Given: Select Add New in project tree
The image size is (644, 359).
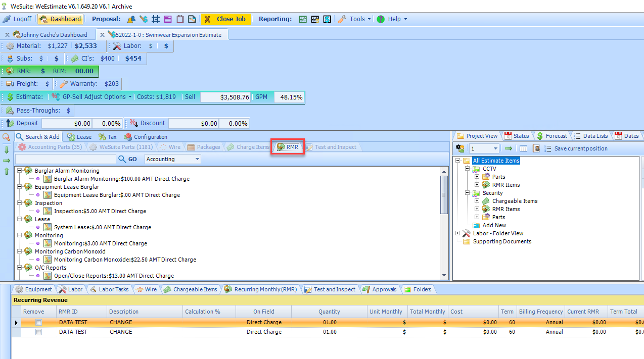Looking at the screenshot, I should point(494,225).
